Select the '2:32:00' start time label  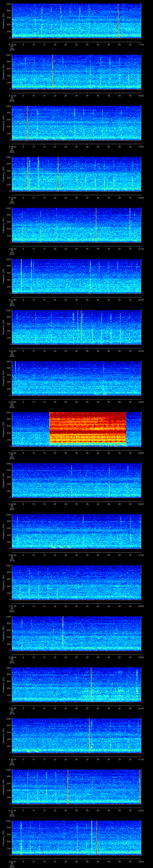[12, 861]
